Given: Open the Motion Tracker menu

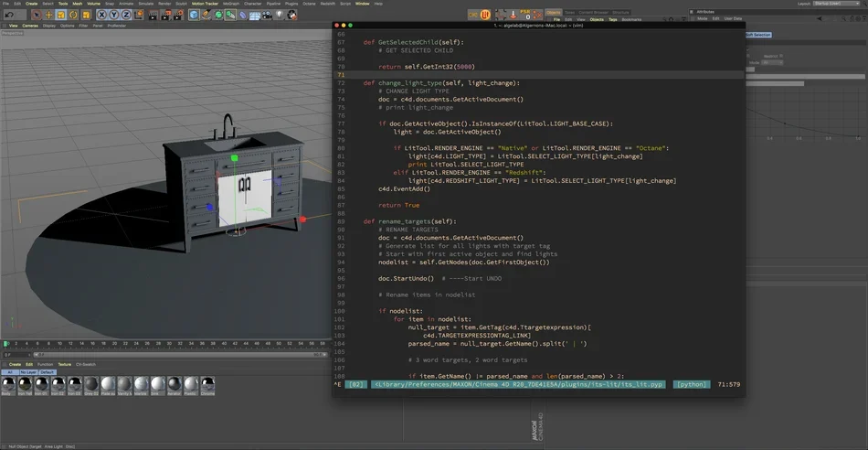Looking at the screenshot, I should [205, 4].
